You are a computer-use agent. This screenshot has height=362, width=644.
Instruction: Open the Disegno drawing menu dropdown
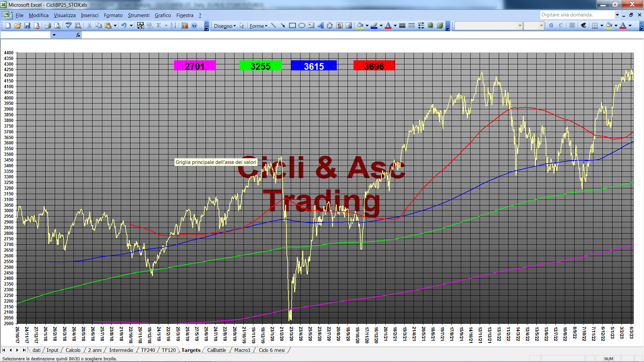[225, 26]
